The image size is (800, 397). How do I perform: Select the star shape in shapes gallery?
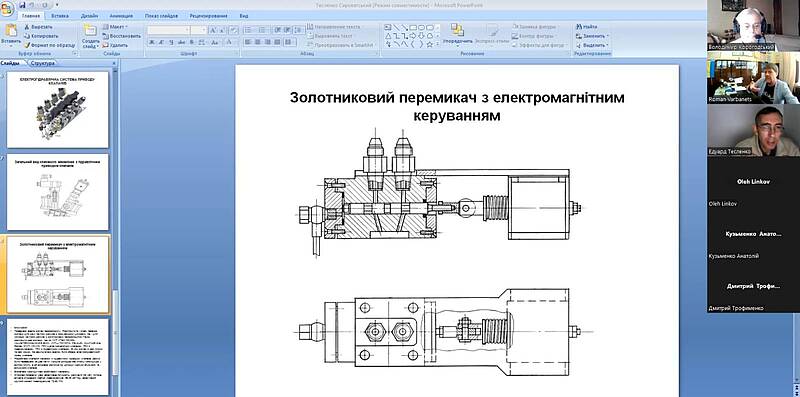coord(429,44)
